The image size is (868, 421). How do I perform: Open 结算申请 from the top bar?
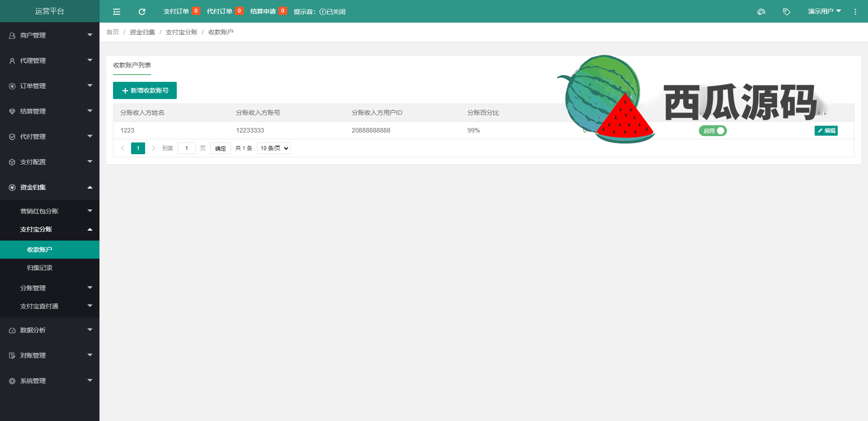pyautogui.click(x=269, y=11)
